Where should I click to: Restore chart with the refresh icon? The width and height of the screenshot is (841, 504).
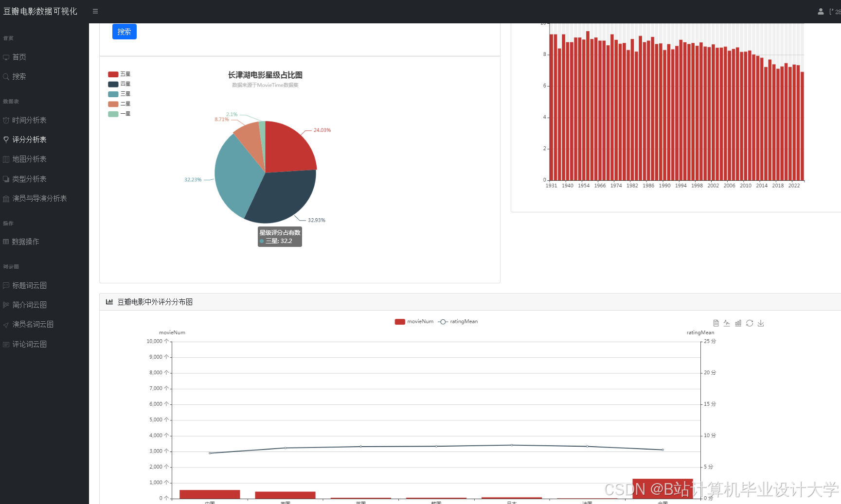point(750,323)
